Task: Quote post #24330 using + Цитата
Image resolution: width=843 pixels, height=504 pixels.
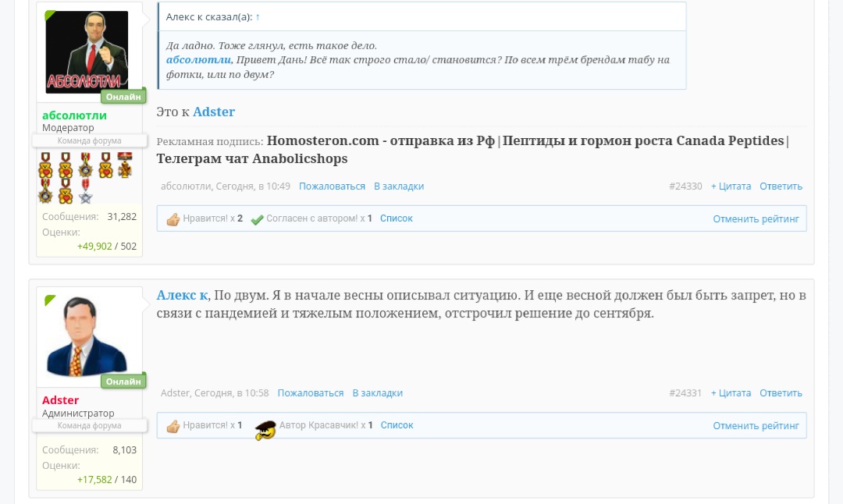Action: tap(731, 186)
